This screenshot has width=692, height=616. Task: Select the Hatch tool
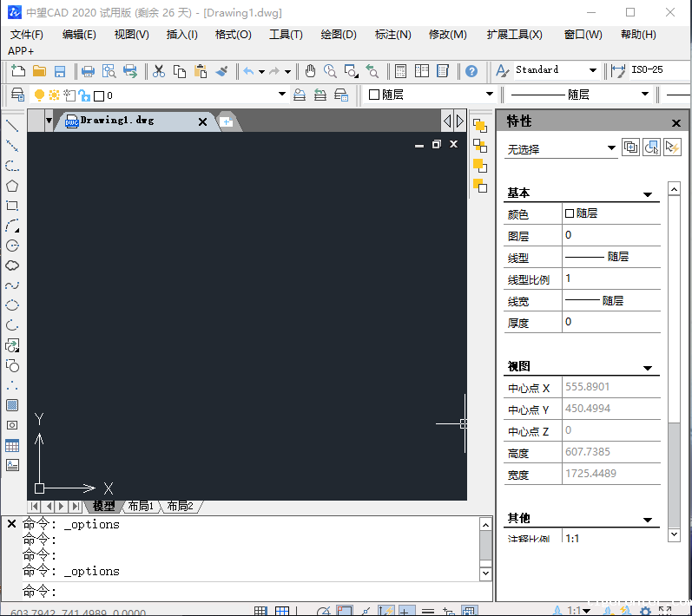coord(12,405)
